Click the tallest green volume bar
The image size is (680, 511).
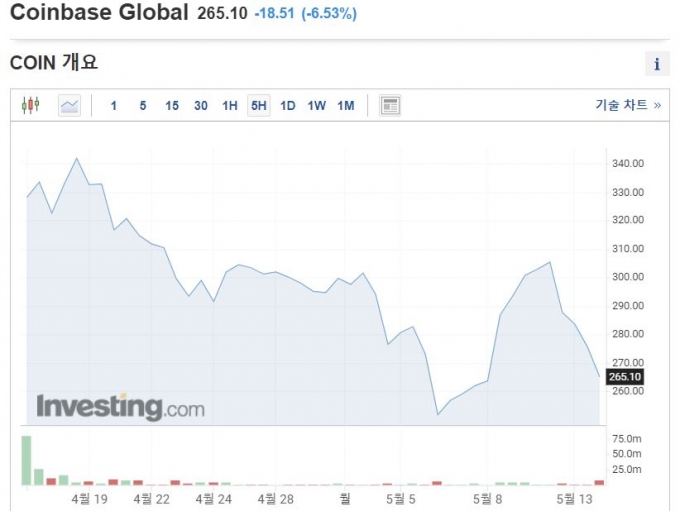pyautogui.click(x=27, y=460)
